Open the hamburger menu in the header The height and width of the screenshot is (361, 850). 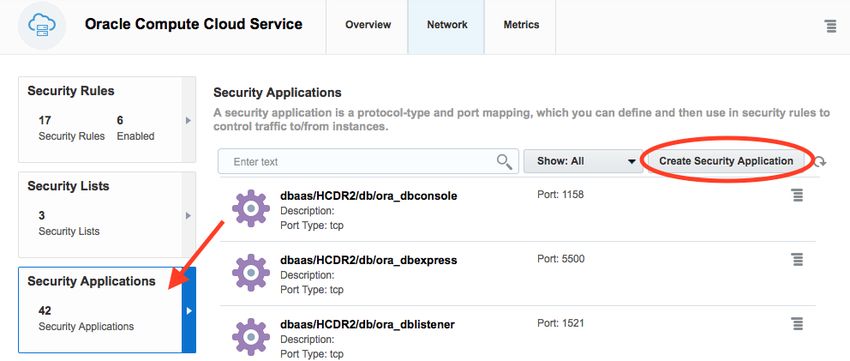point(830,26)
